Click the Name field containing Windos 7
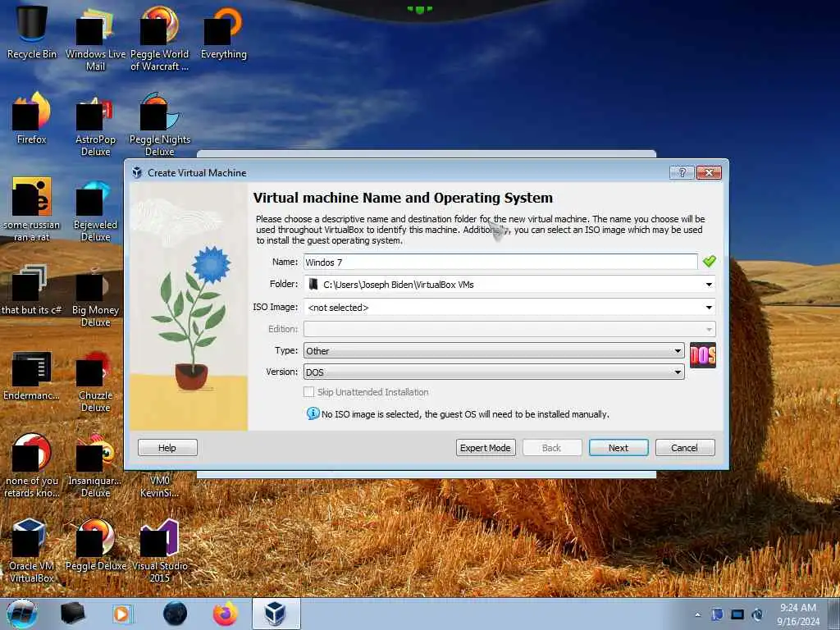This screenshot has width=840, height=630. (500, 262)
